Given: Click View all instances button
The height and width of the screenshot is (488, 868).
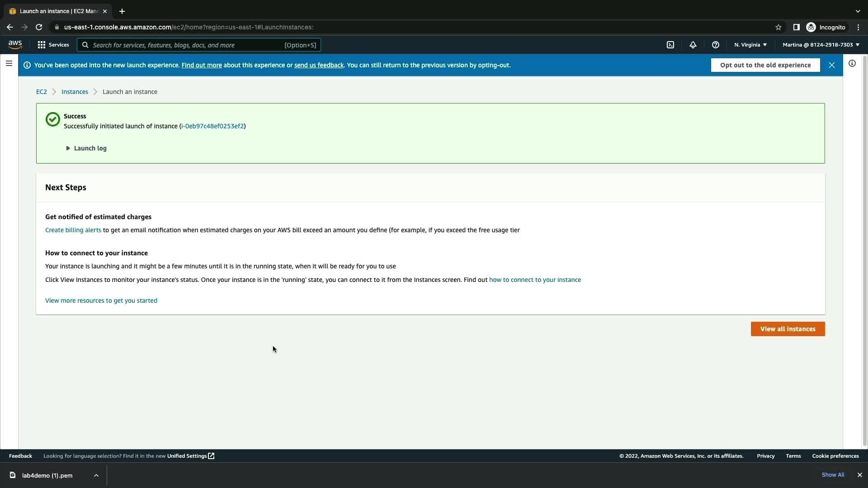Looking at the screenshot, I should (x=788, y=329).
